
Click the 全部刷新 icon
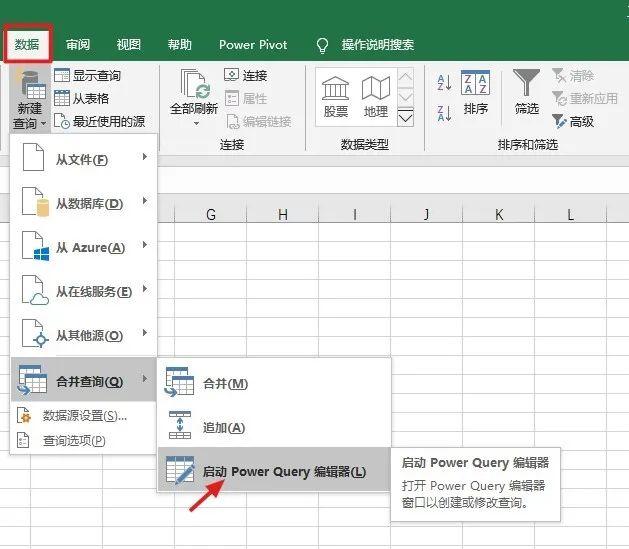[x=195, y=84]
